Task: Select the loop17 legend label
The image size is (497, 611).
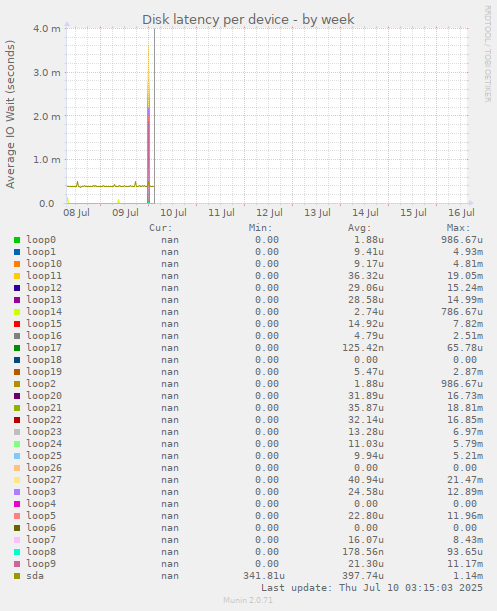Action: 44,348
